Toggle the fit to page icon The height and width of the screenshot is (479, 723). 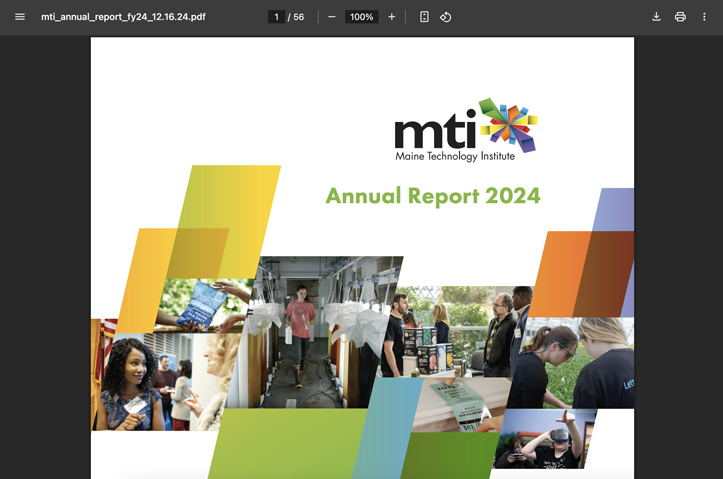[x=424, y=17]
